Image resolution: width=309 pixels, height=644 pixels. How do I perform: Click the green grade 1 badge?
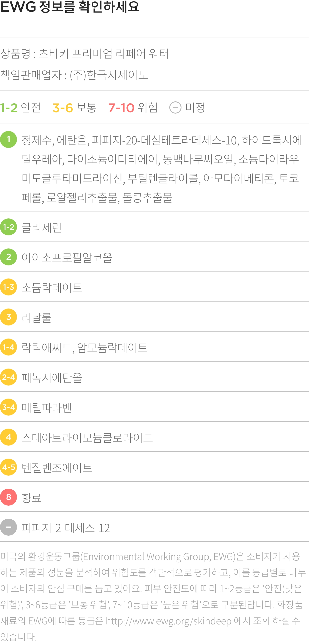(8, 139)
